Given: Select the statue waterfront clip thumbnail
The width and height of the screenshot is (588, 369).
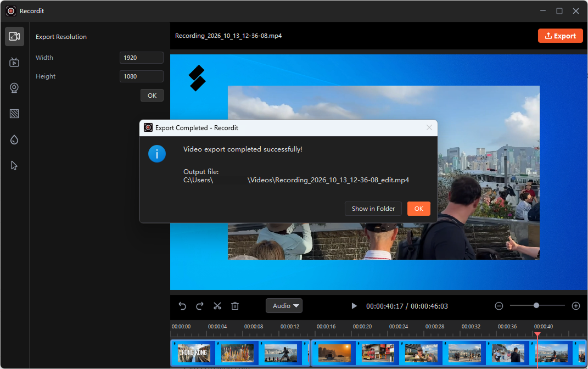Looking at the screenshot, I should pos(281,353).
